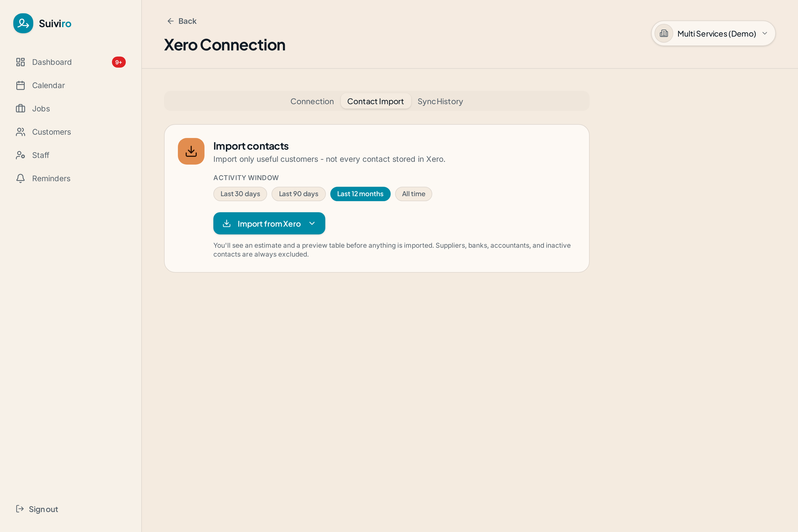
Task: Click the Import from Xero button
Action: [269, 223]
